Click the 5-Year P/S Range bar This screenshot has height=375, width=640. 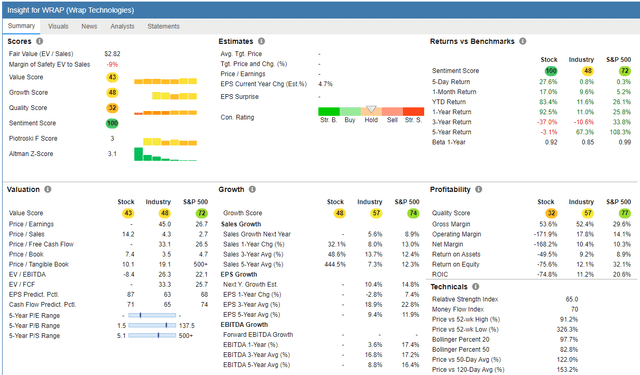pos(152,335)
